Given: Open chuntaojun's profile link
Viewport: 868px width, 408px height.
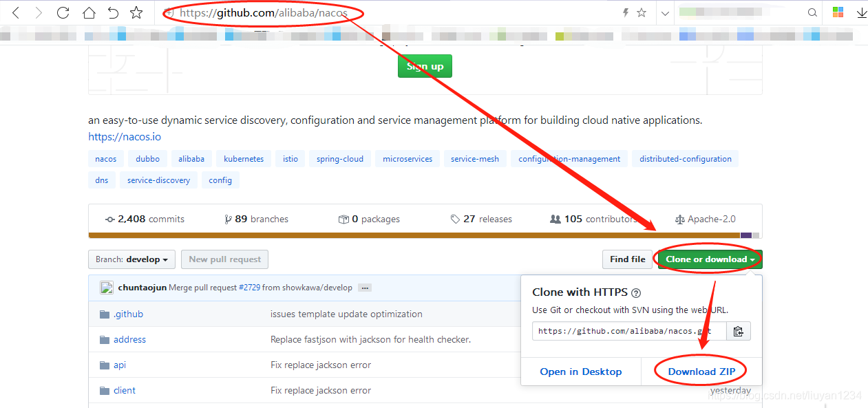Looking at the screenshot, I should pos(142,288).
